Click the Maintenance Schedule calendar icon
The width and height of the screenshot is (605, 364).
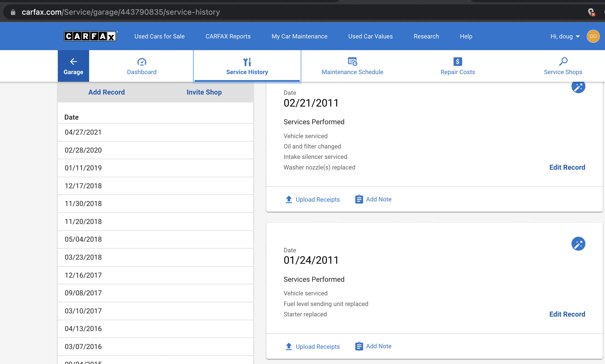click(352, 62)
